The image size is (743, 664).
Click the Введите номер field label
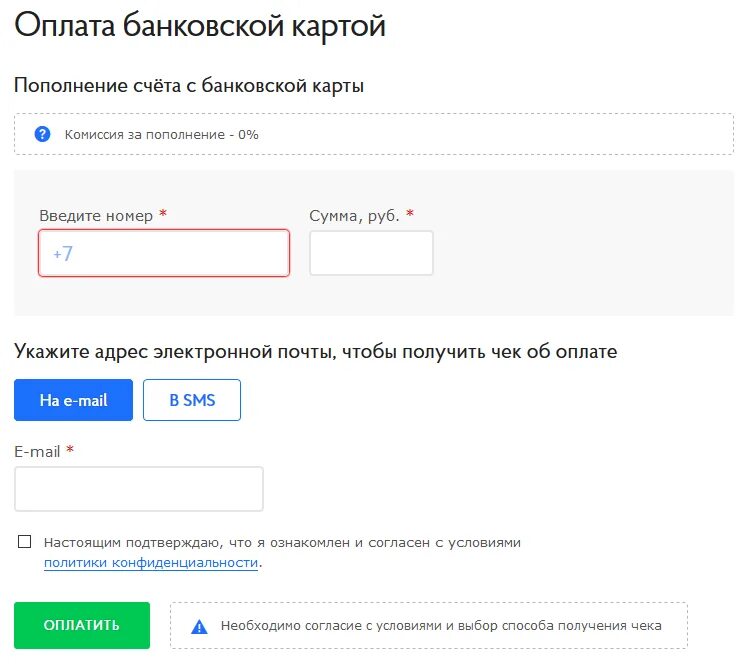coord(96,216)
